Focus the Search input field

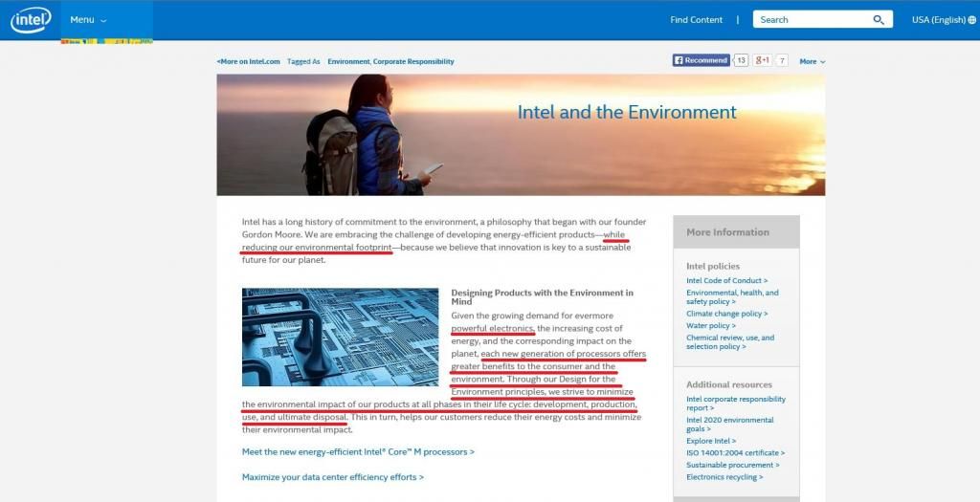click(x=822, y=19)
